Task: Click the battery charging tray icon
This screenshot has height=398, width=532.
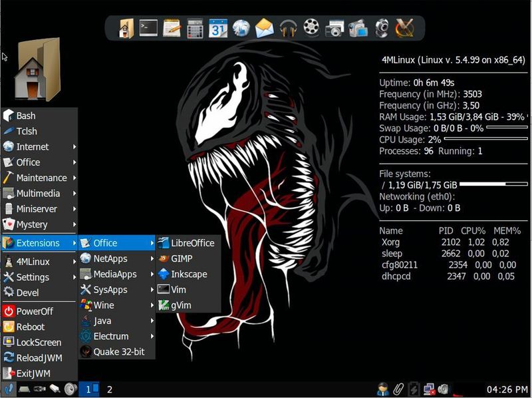Action: (414, 389)
